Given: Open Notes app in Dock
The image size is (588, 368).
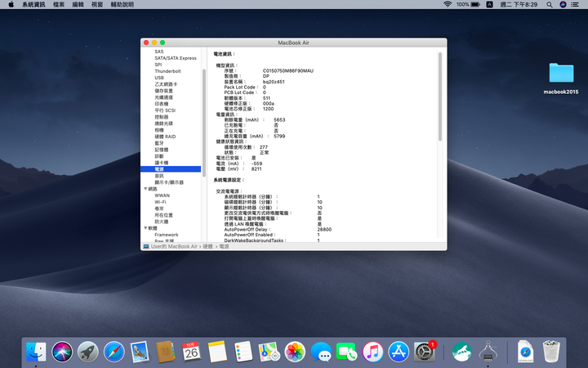Looking at the screenshot, I should click(217, 352).
